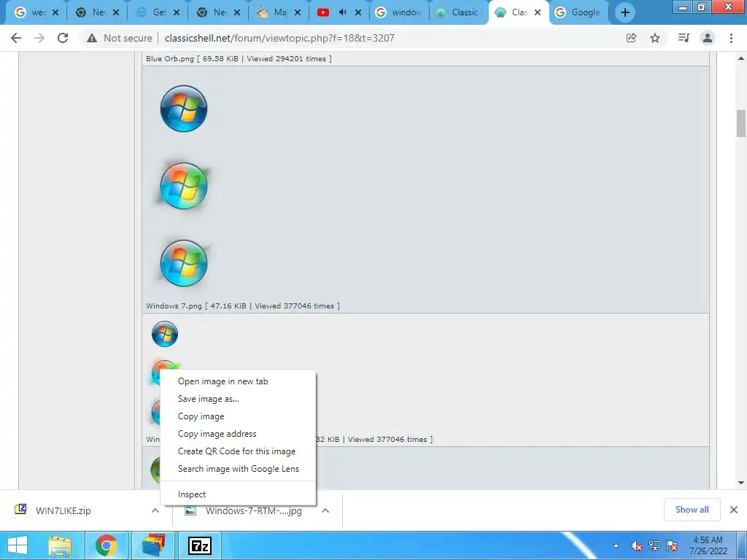Choose Copy image address
Screen dimensions: 747x560
239,434
